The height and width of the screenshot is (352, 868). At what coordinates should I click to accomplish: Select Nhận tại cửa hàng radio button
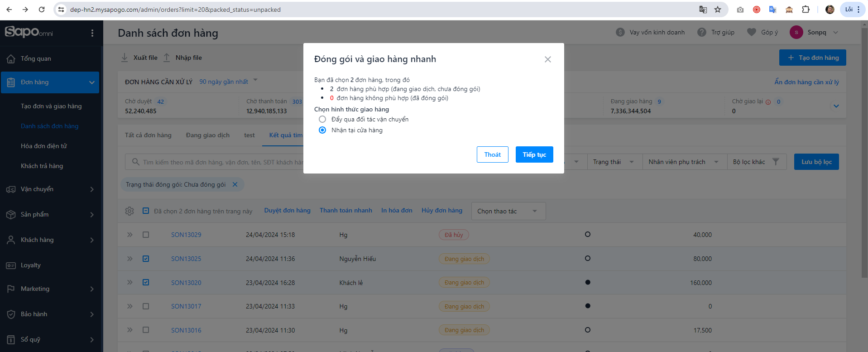pos(322,130)
